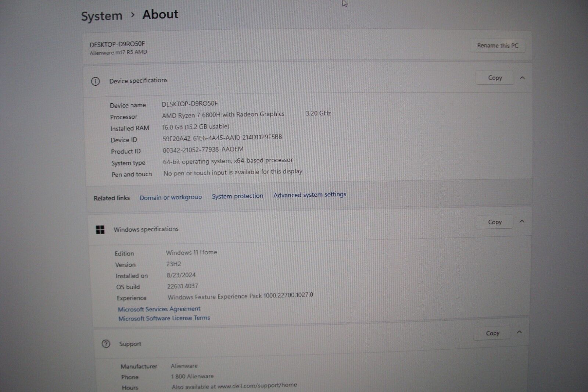Click the Windows logo icon

click(100, 230)
